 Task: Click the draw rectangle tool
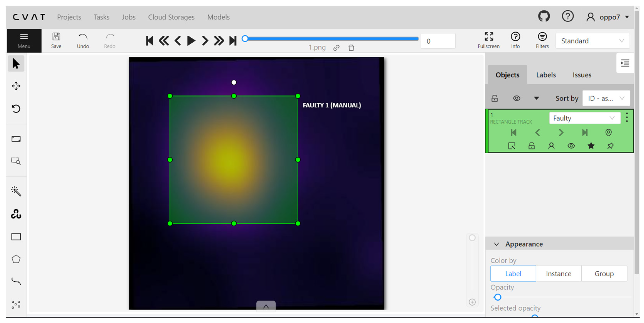[x=16, y=236]
